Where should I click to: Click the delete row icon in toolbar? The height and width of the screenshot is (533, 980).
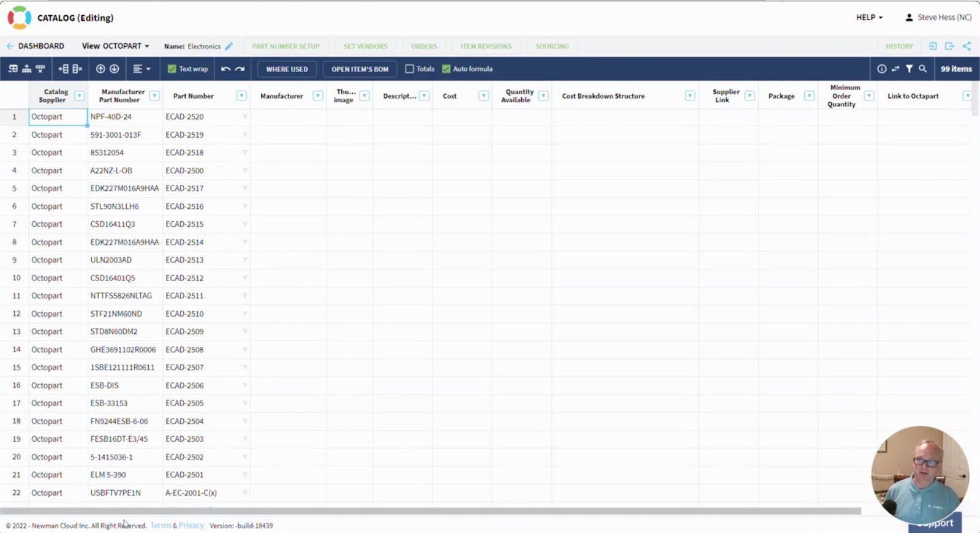click(77, 69)
